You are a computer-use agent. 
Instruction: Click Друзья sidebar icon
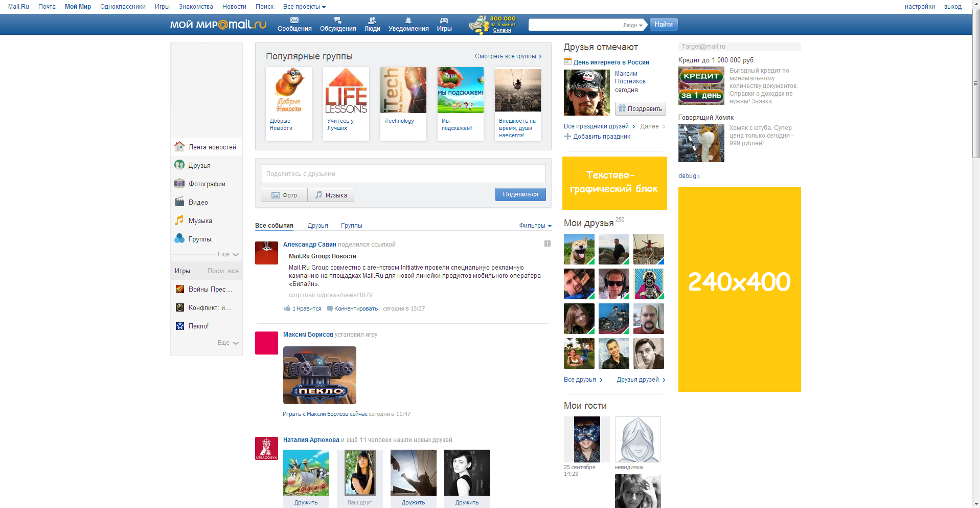179,165
